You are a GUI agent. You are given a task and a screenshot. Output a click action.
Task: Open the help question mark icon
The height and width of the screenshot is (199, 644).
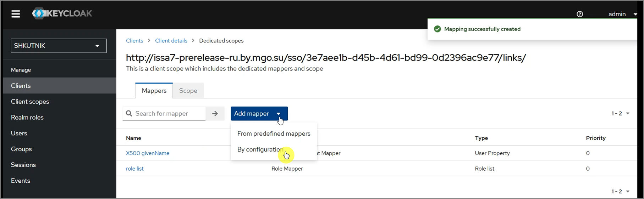pos(580,14)
